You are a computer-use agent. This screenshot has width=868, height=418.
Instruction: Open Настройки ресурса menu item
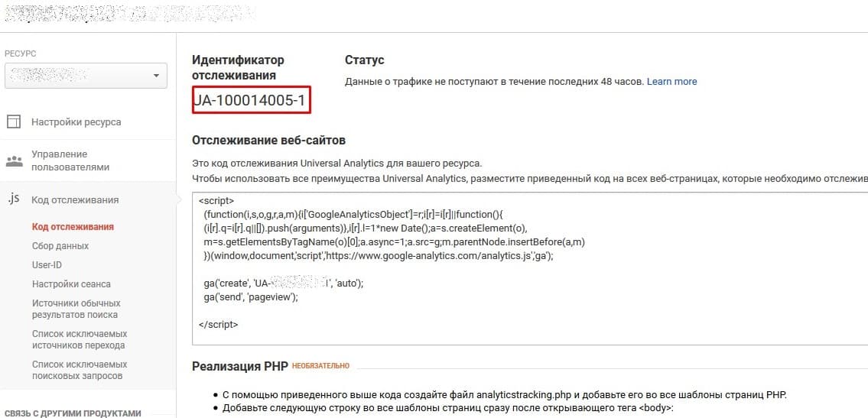76,122
